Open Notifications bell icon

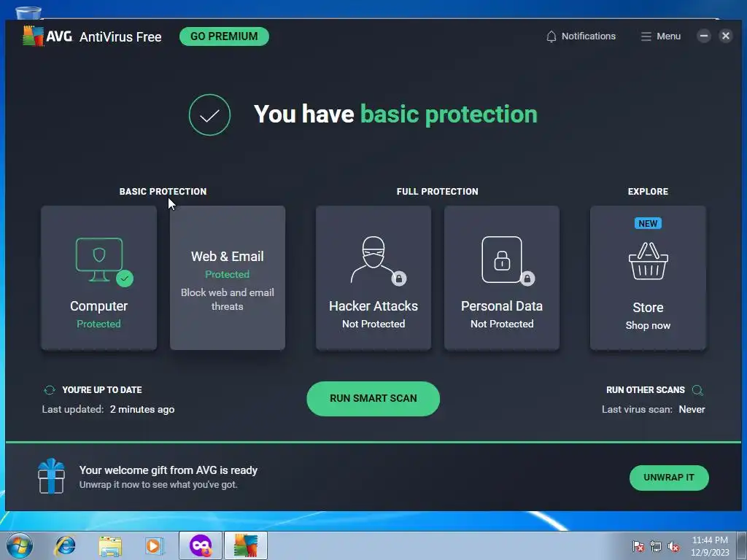(x=551, y=36)
